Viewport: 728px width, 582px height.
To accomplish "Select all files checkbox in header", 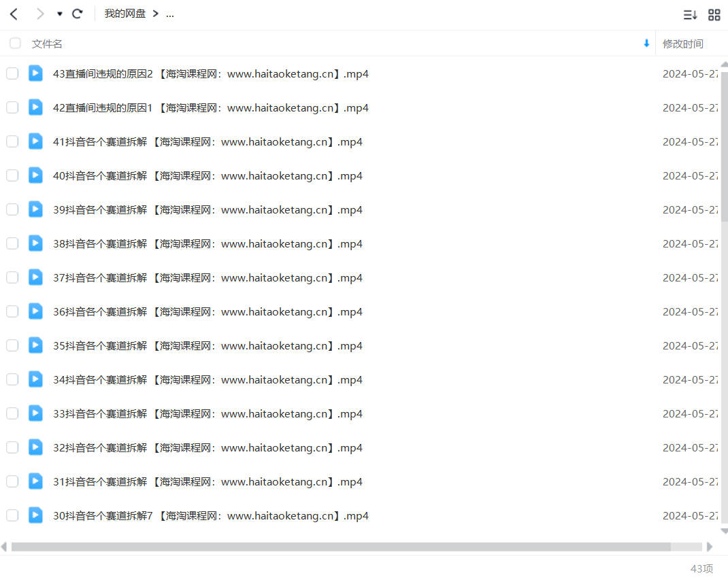I will click(x=16, y=43).
